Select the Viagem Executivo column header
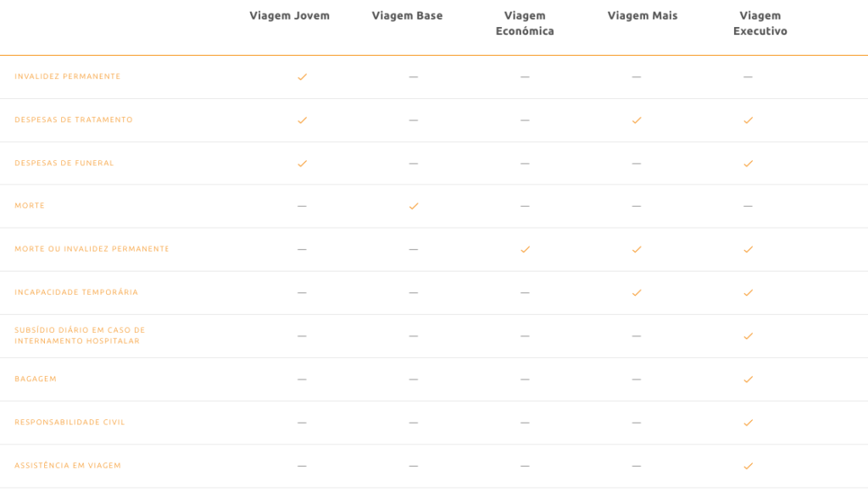The image size is (868, 492). point(759,24)
